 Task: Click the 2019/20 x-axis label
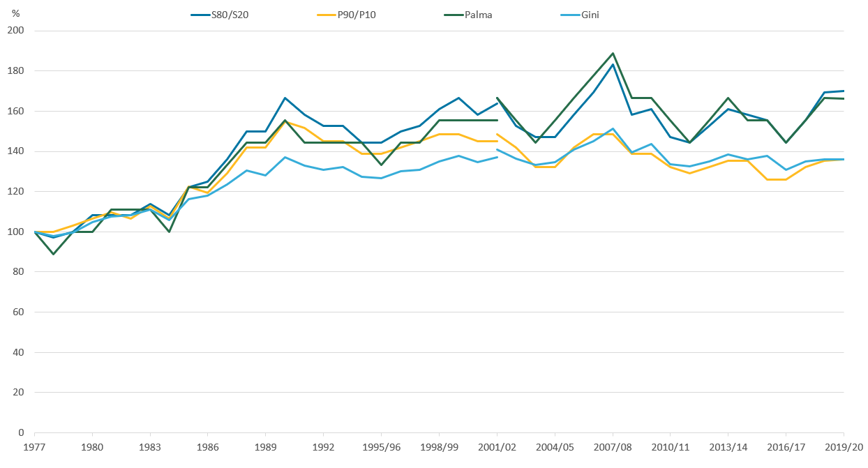844,446
